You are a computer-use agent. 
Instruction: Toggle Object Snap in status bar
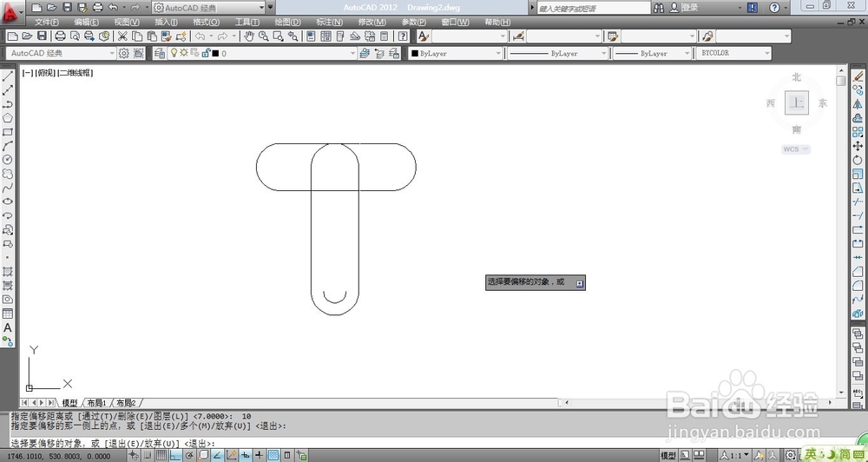[203, 455]
